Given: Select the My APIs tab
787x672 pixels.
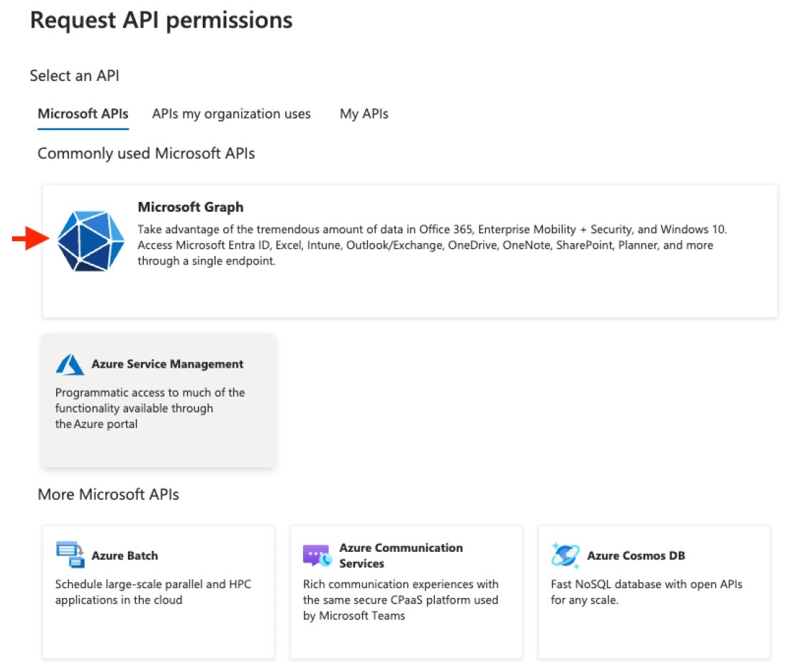Looking at the screenshot, I should [364, 114].
